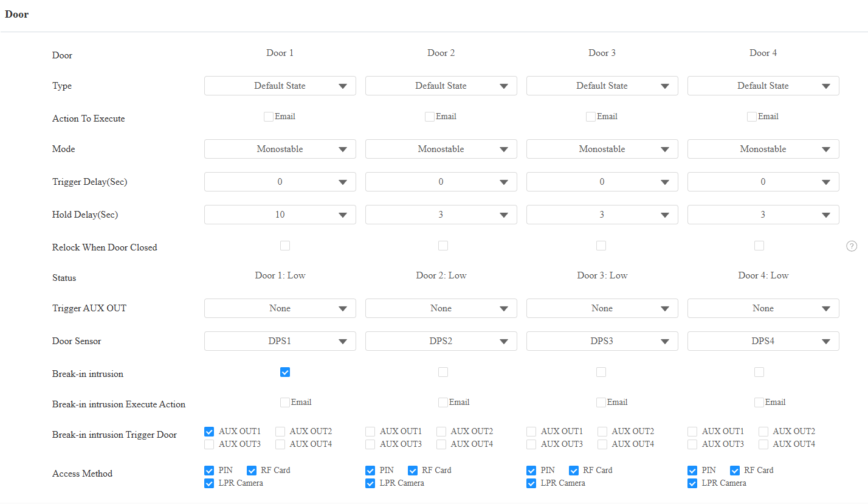Uncheck Break-in intrusion for Door 1

pyautogui.click(x=285, y=372)
